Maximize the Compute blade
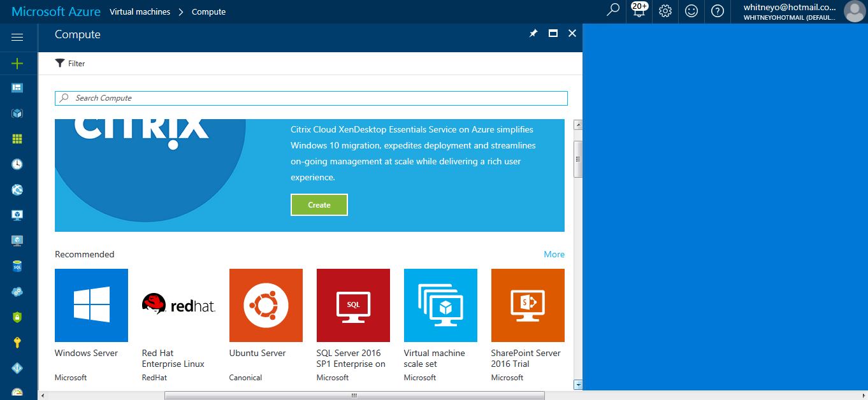The image size is (868, 400). [x=553, y=34]
